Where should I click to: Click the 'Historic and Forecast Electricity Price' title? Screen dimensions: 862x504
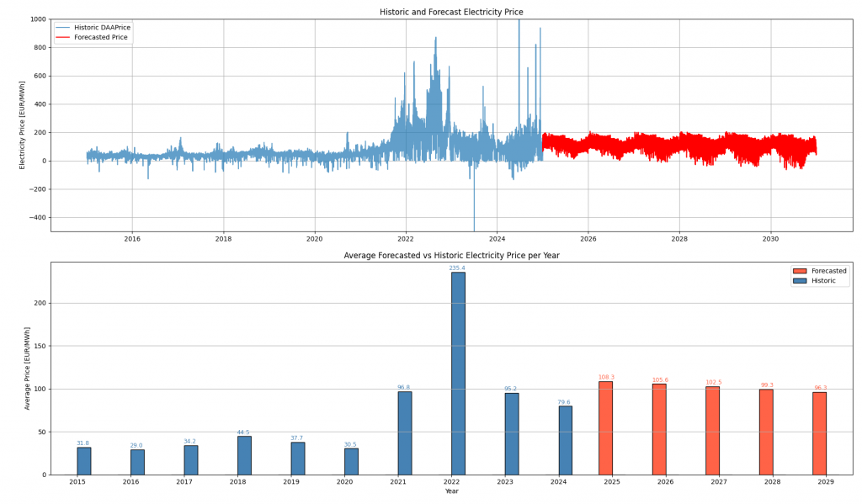tap(451, 12)
